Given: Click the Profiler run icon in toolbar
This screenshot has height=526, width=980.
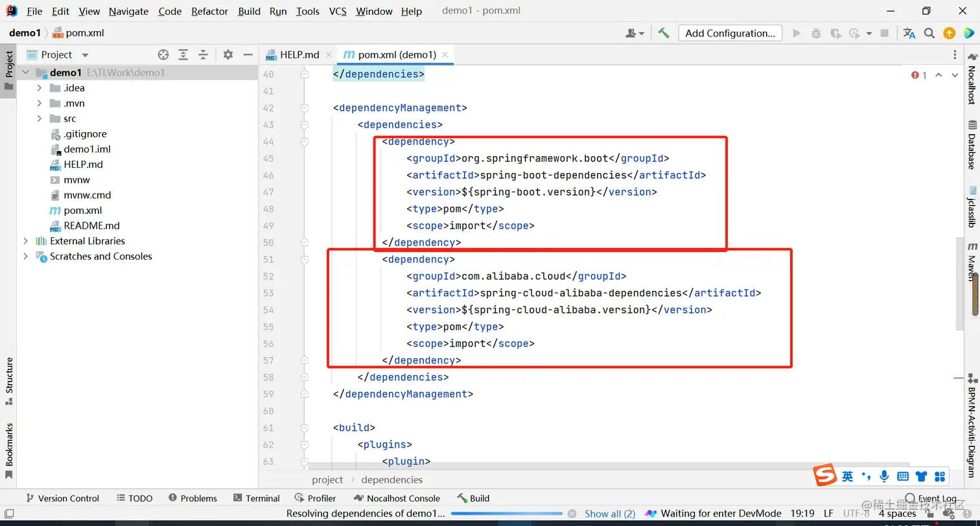Looking at the screenshot, I should tap(854, 33).
